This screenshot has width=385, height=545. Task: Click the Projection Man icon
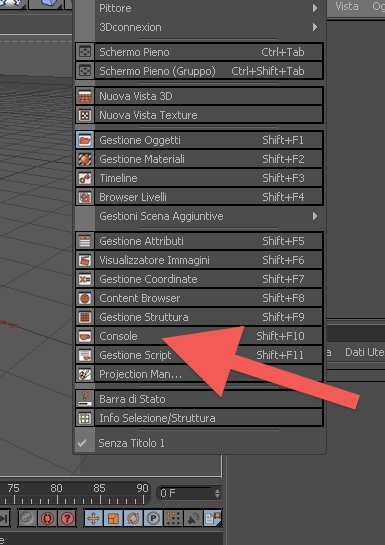[x=85, y=374]
